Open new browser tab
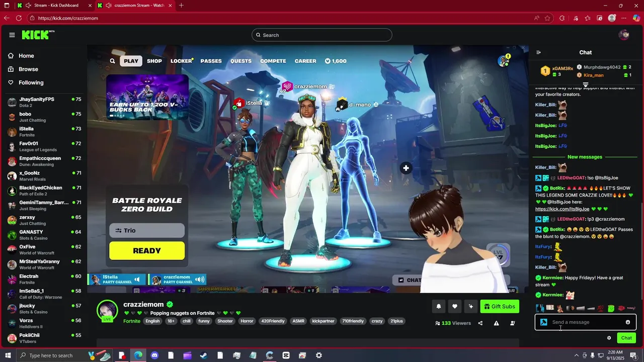Viewport: 644px width, 362px height. (181, 6)
